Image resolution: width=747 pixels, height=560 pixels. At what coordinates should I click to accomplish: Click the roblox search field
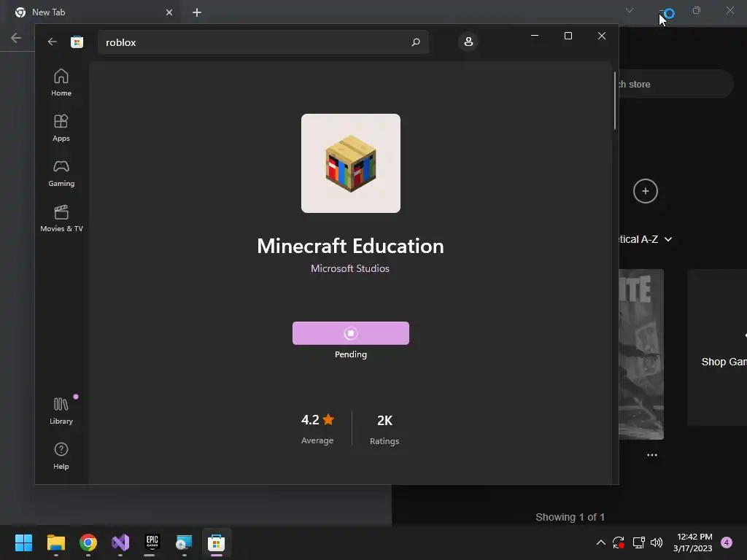coord(263,42)
